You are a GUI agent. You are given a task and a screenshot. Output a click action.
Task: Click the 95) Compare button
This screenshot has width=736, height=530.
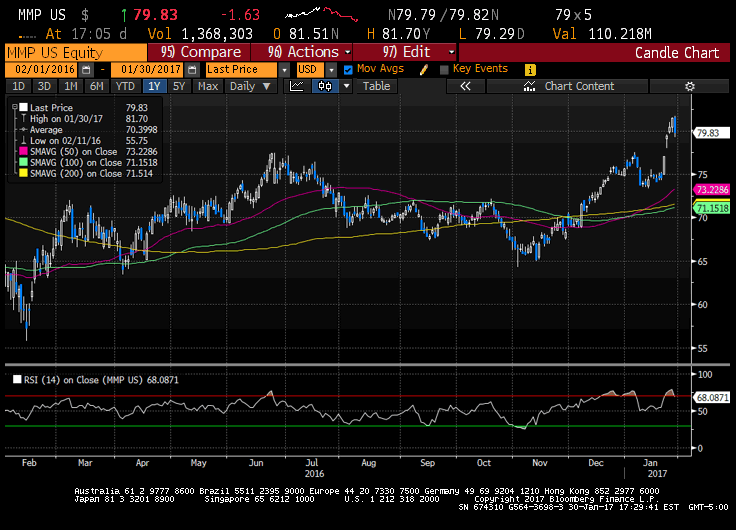pyautogui.click(x=199, y=52)
